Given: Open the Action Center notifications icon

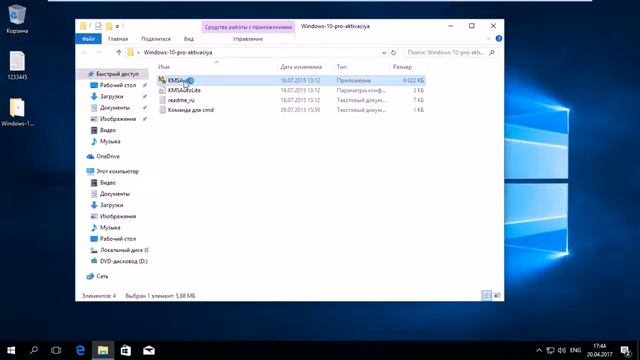Looking at the screenshot, I should pyautogui.click(x=625, y=350).
